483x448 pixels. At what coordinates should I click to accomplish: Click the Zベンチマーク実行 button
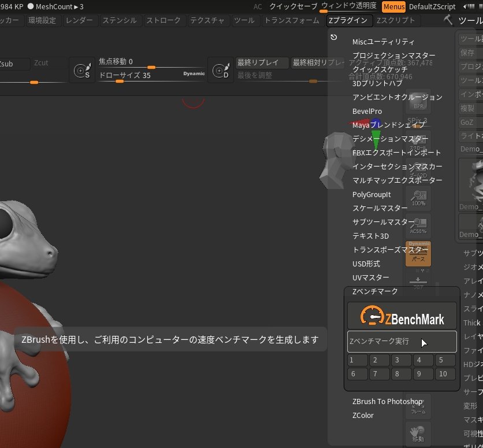[x=402, y=342]
